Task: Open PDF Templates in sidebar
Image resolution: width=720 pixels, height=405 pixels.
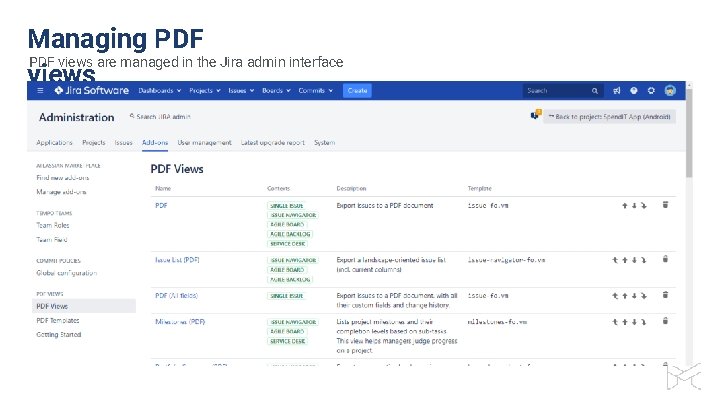Action: point(58,320)
